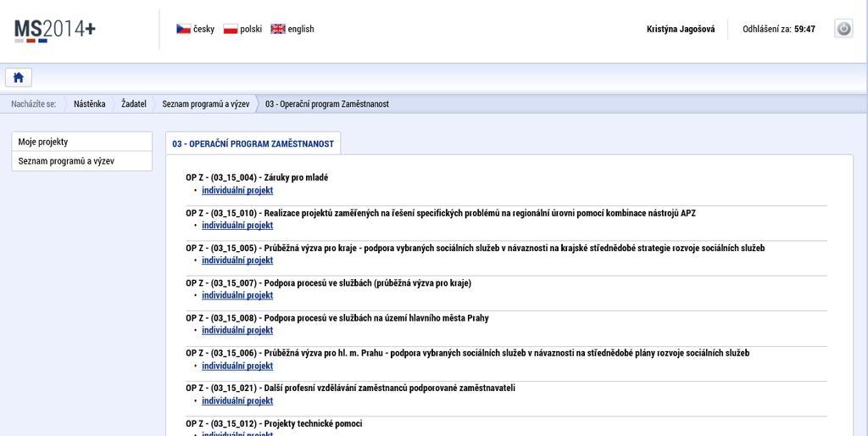Image resolution: width=868 pixels, height=436 pixels.
Task: Open Moje projekty in left menu
Action: 82,142
